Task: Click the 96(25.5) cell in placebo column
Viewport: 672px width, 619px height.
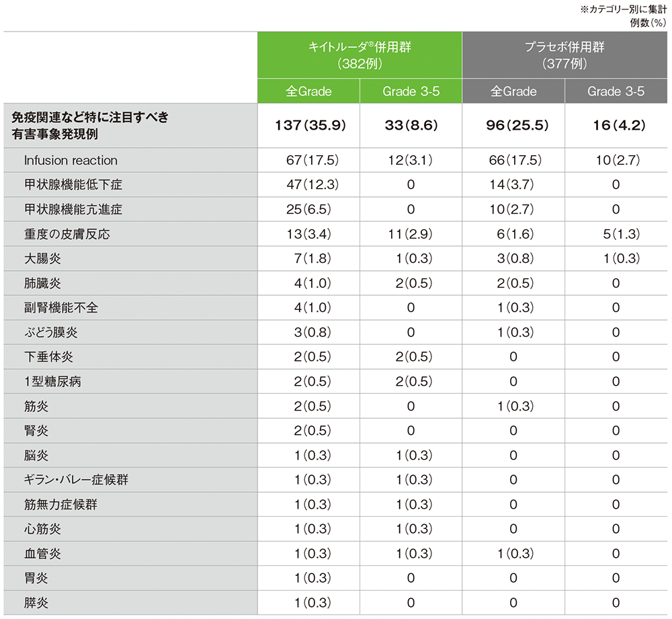Action: [513, 125]
